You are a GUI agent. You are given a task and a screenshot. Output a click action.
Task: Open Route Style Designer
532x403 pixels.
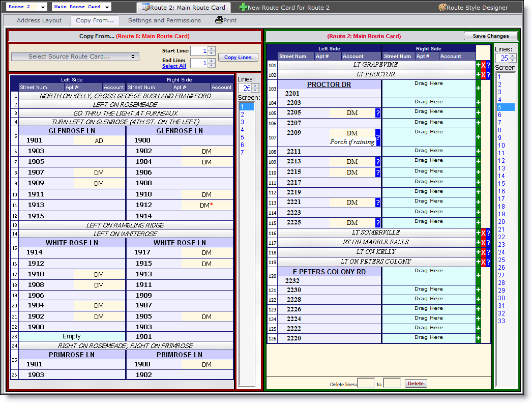(473, 8)
